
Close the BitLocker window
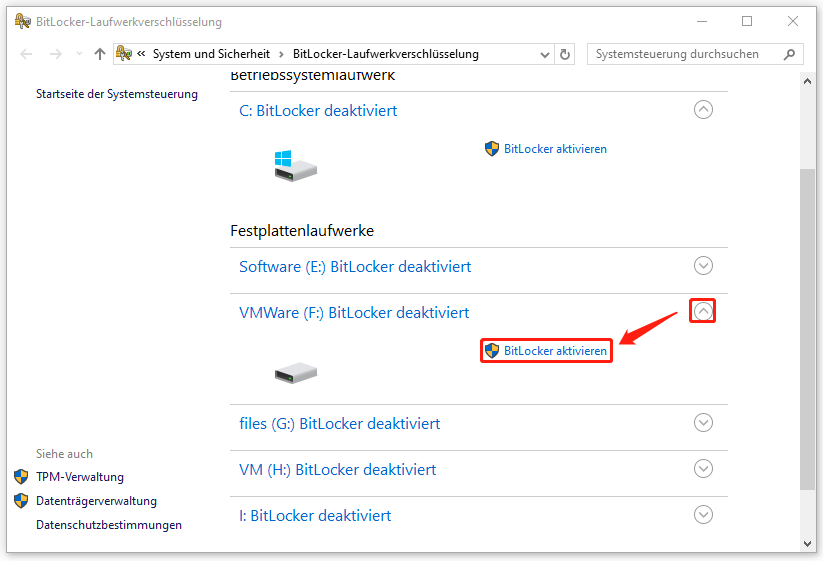793,22
